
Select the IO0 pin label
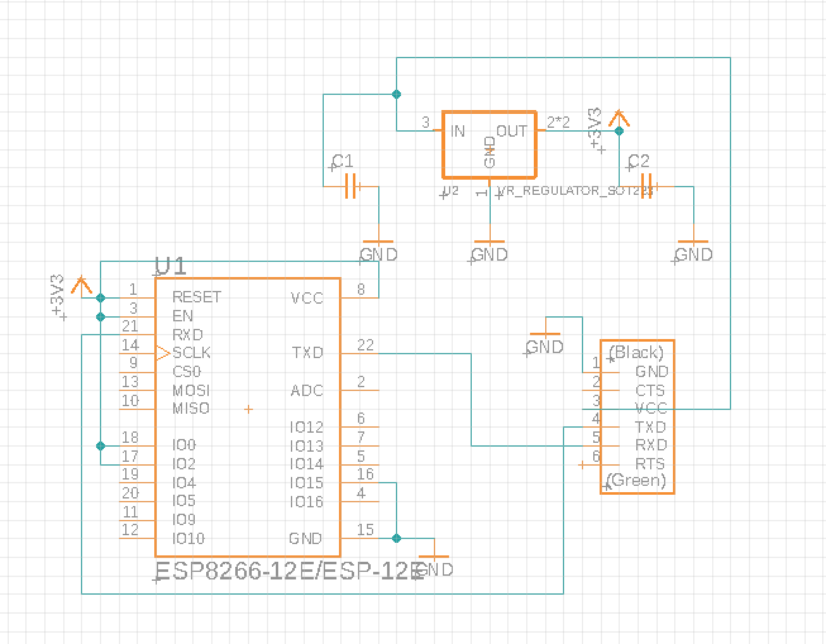coord(184,445)
